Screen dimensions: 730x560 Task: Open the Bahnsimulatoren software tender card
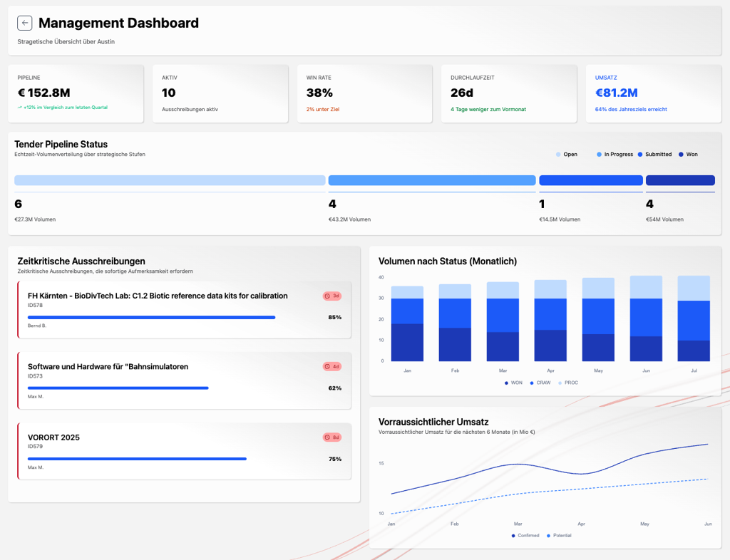pos(184,380)
